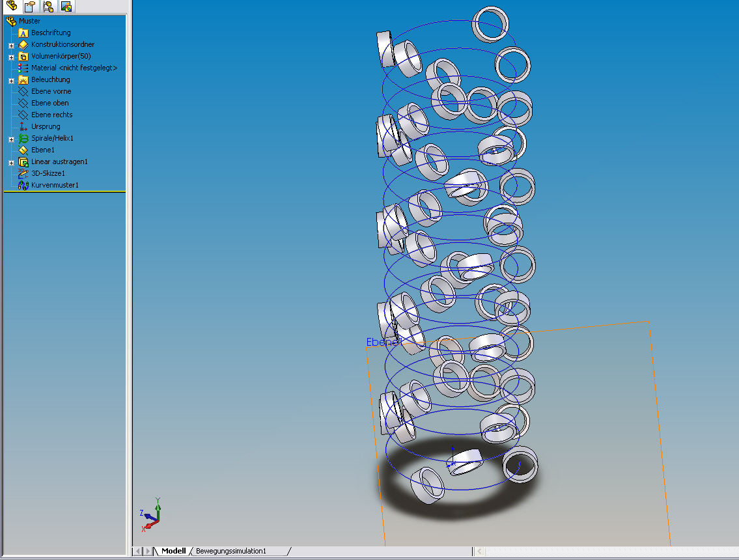
Task: Expand the Spirale/Helix1 node
Action: 11,139
